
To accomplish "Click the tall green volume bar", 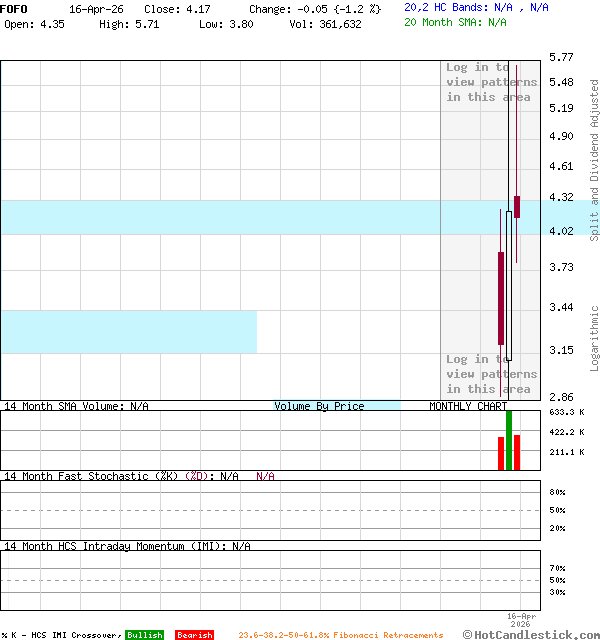I will tap(509, 440).
